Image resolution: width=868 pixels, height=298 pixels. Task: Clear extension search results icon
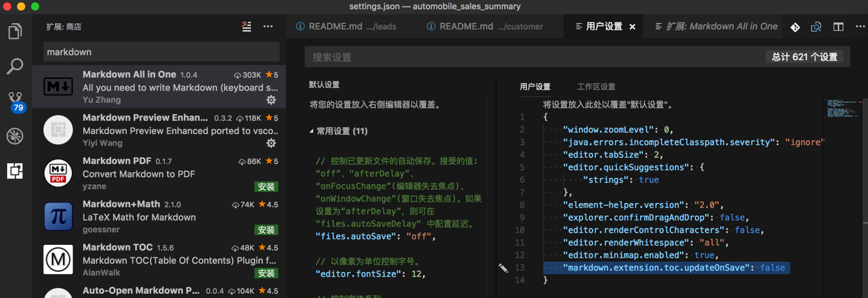pos(247,27)
